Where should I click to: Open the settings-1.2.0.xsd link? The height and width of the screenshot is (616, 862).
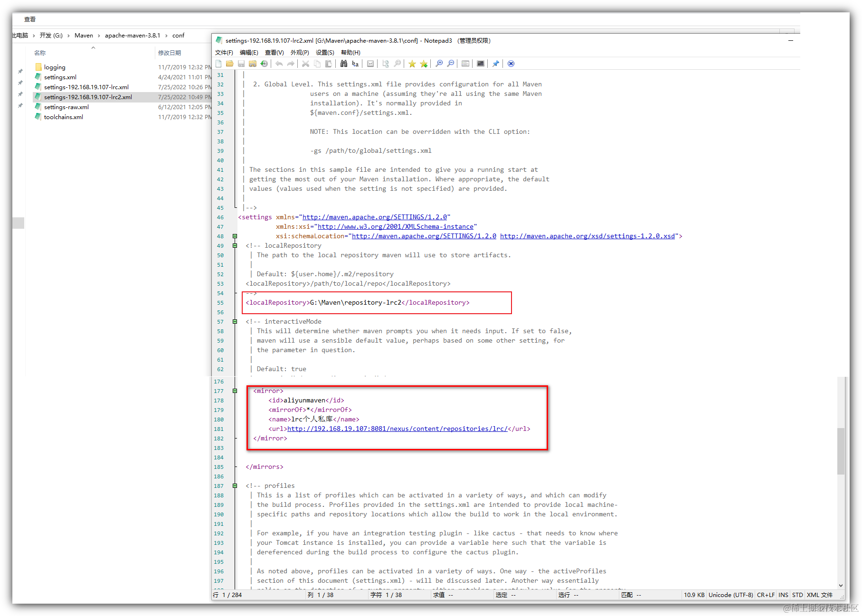click(x=587, y=236)
